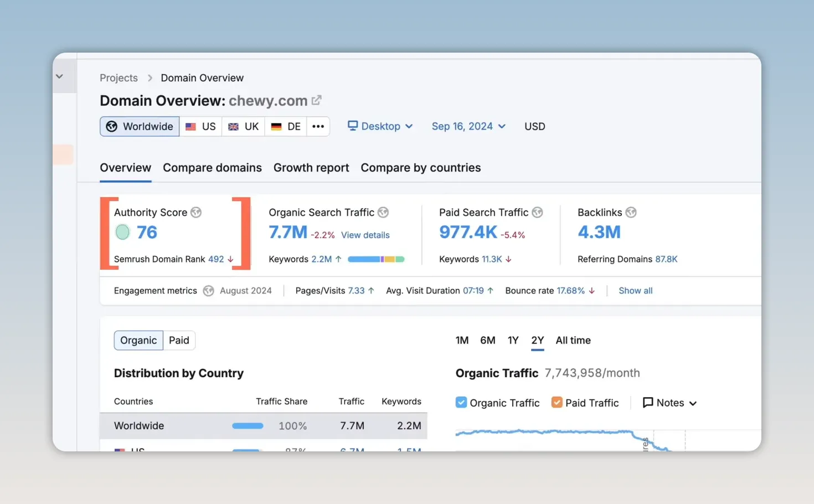Toggle the Paid Traffic checkbox
This screenshot has width=814, height=504.
557,403
